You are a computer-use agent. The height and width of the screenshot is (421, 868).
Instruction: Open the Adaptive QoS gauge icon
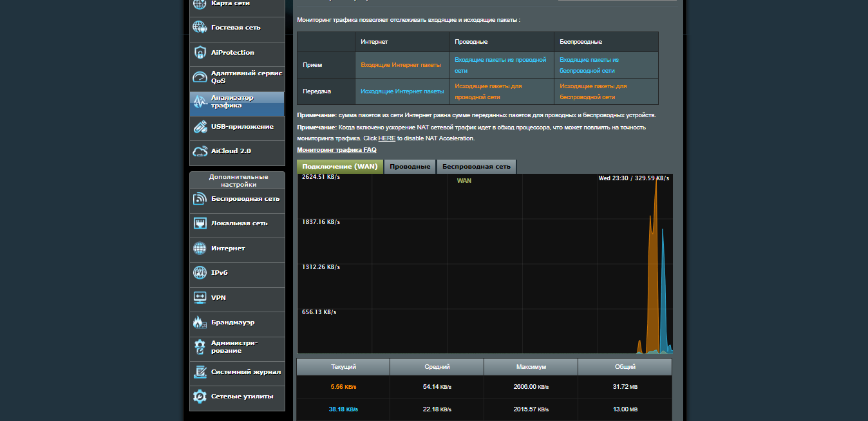pyautogui.click(x=200, y=77)
